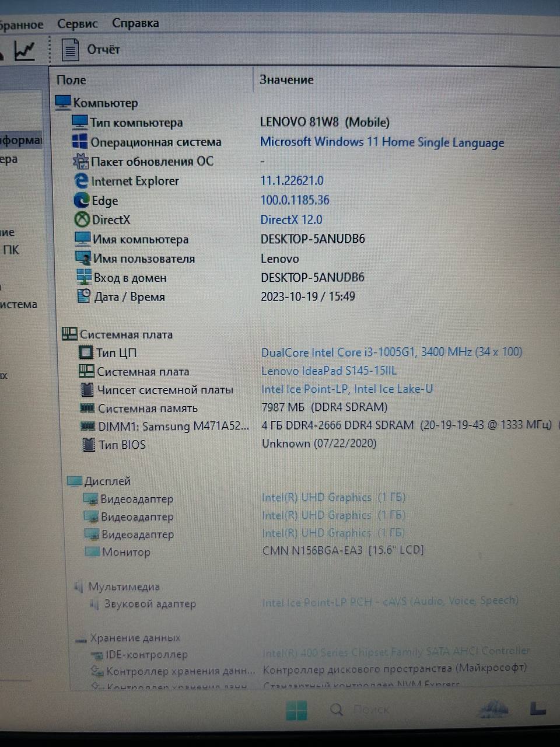
Task: Click the Internet Explorer icon
Action: pyautogui.click(x=81, y=181)
